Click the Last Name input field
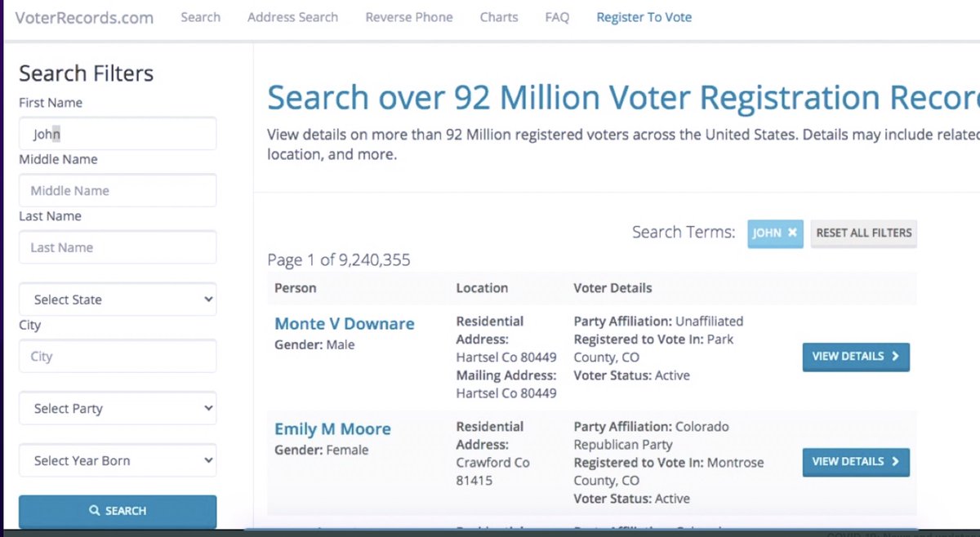This screenshot has width=980, height=537. coord(118,247)
